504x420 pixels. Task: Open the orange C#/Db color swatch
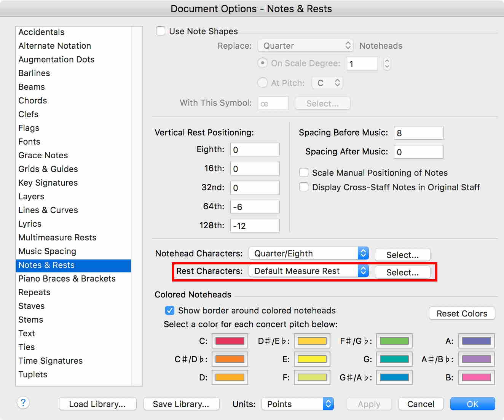[230, 359]
